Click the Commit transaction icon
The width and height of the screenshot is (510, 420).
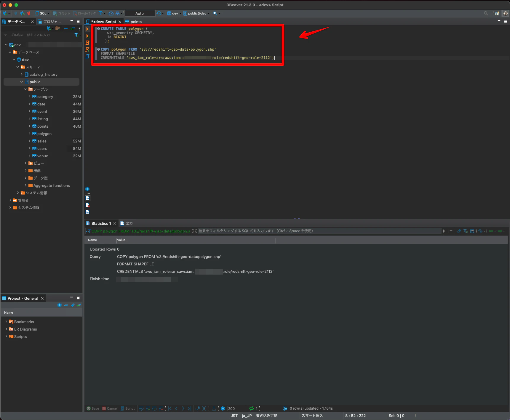tap(61, 13)
